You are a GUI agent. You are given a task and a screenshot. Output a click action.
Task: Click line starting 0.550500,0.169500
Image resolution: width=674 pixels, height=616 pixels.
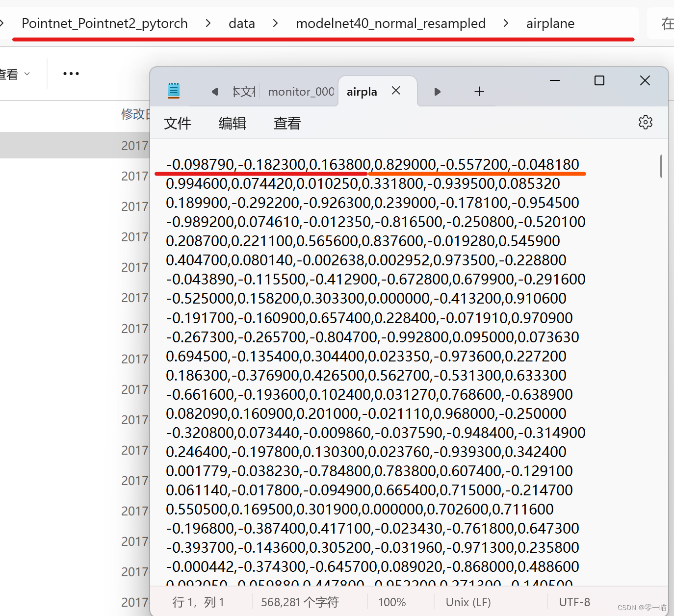360,509
